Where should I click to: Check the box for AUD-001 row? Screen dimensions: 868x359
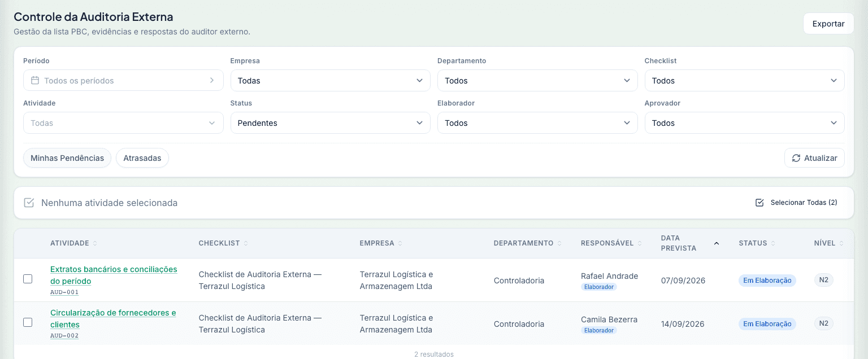[28, 279]
